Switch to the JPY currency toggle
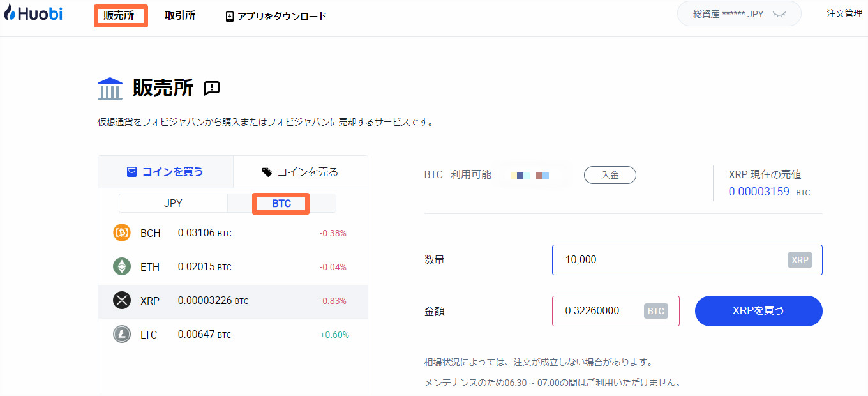The width and height of the screenshot is (868, 396). tap(173, 204)
